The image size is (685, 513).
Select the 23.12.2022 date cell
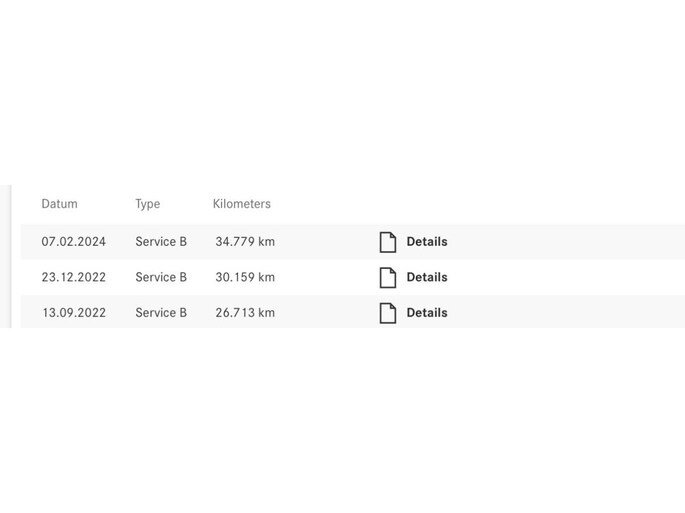[73, 277]
